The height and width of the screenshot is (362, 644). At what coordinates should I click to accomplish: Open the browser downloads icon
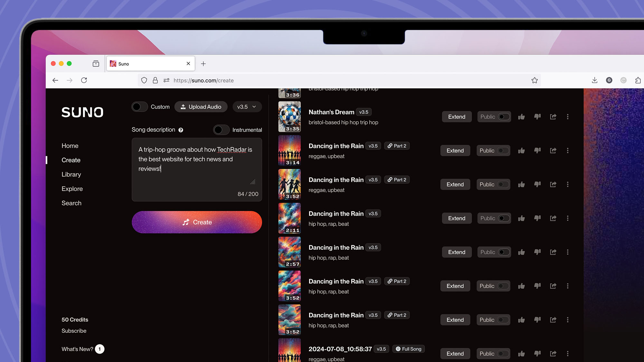594,80
